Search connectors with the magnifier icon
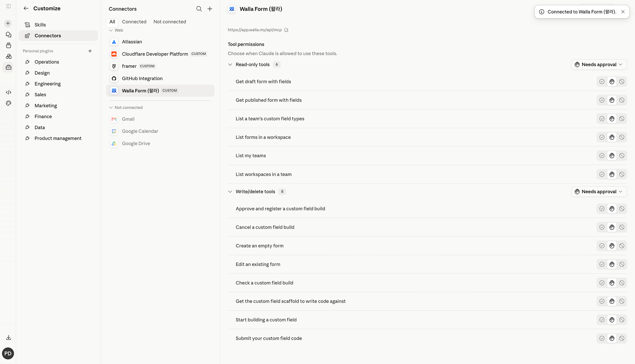The height and width of the screenshot is (364, 635). coord(199,9)
